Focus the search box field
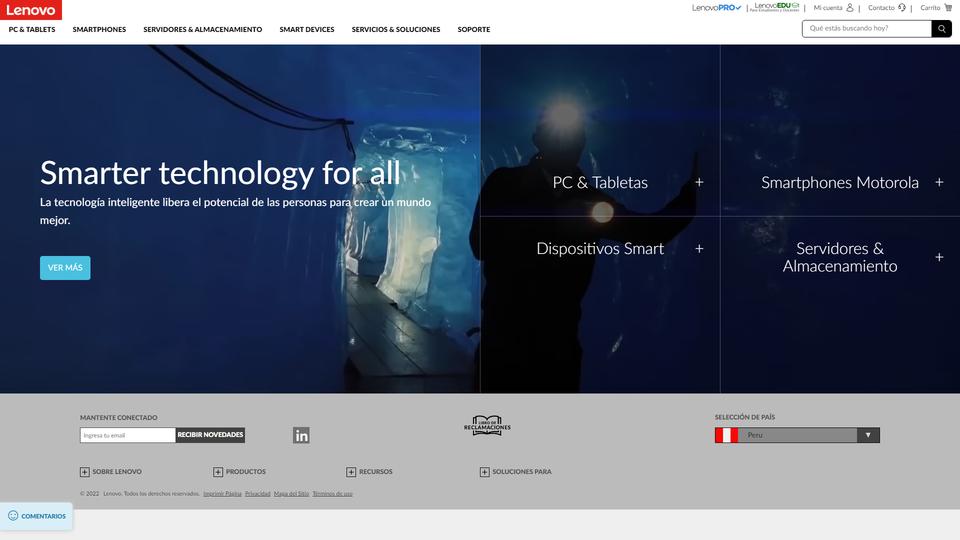This screenshot has height=540, width=960. tap(867, 29)
